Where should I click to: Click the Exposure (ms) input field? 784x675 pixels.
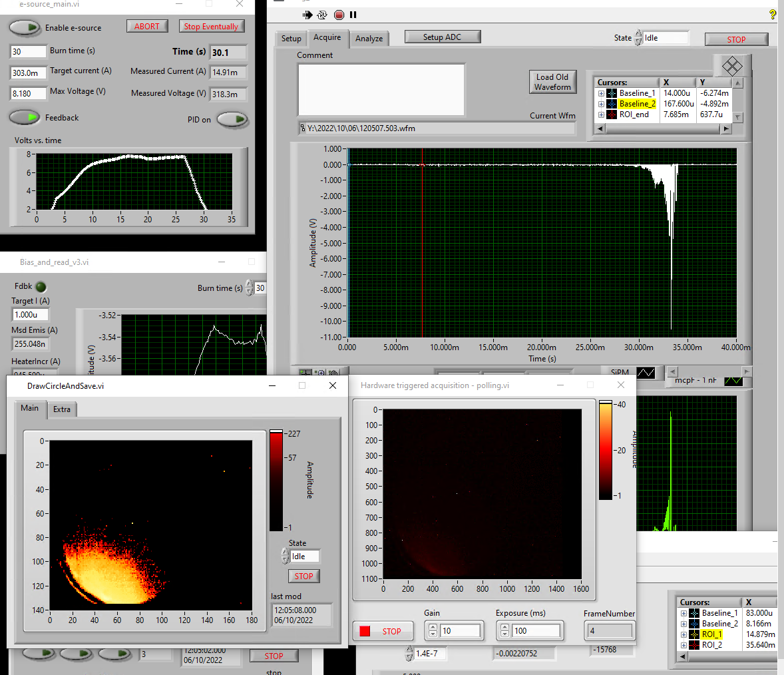[x=536, y=630]
